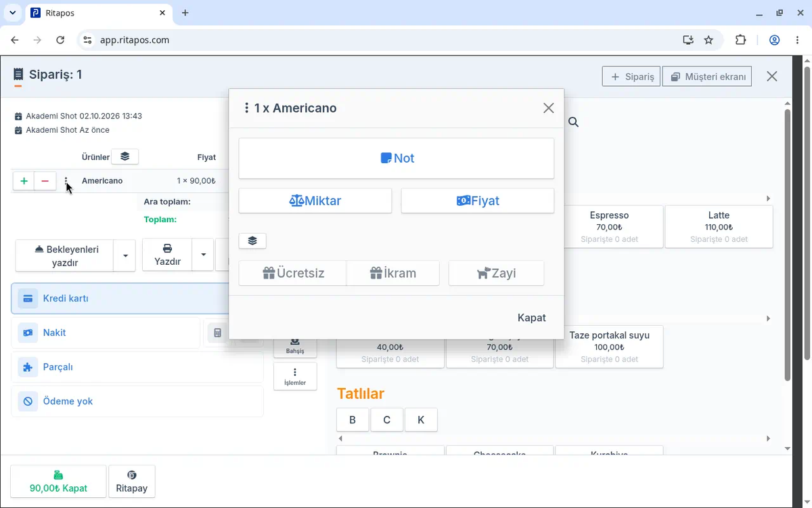Filter Tatlılar by letter B
Viewport: 812px width, 508px height.
tap(353, 420)
